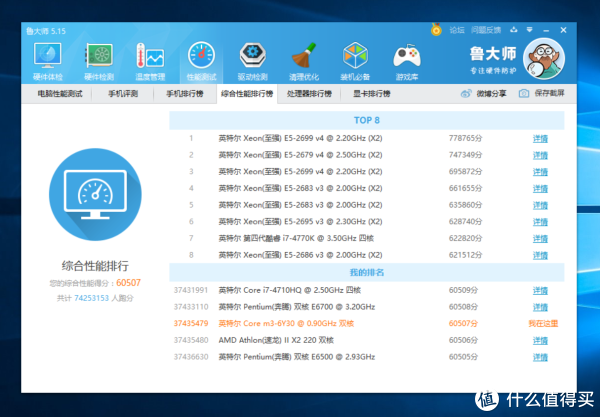600x417 pixels.
Task: Click the i7-4770K @ 3.50GHz row text
Action: [x=296, y=238]
